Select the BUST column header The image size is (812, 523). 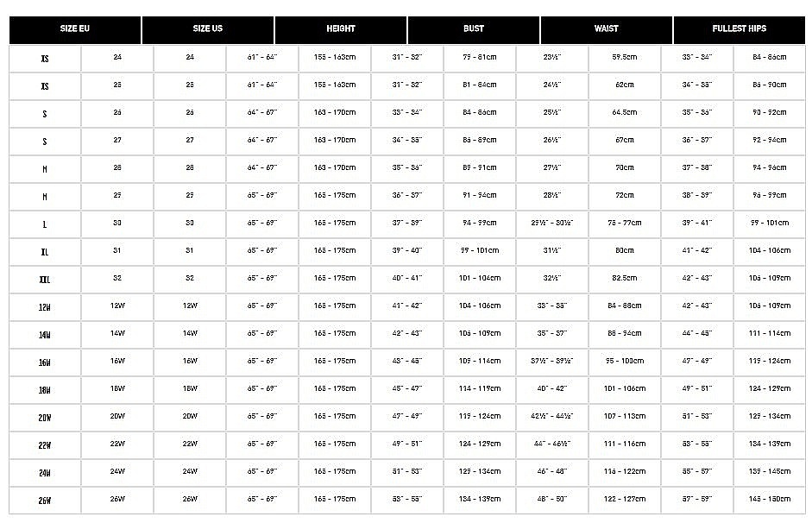pos(474,29)
